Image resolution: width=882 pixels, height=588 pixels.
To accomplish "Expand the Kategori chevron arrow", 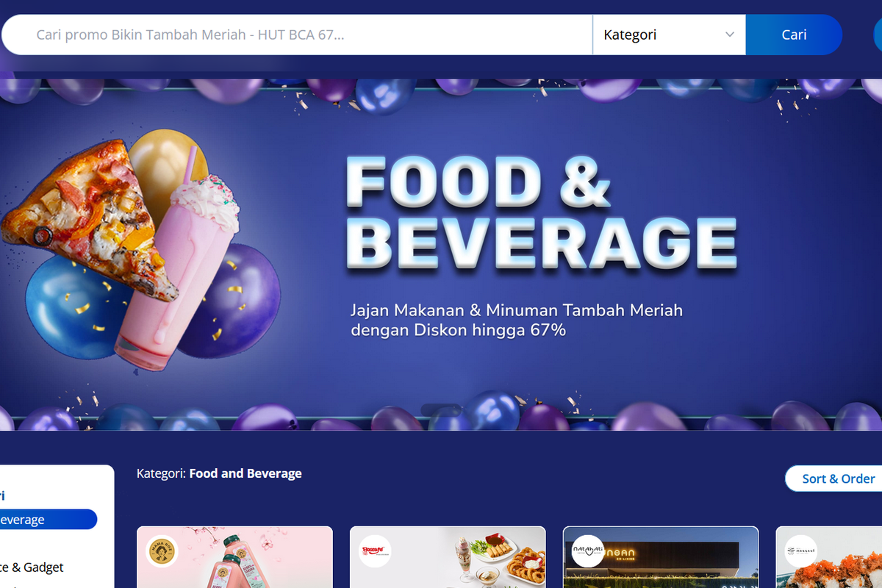I will (730, 34).
